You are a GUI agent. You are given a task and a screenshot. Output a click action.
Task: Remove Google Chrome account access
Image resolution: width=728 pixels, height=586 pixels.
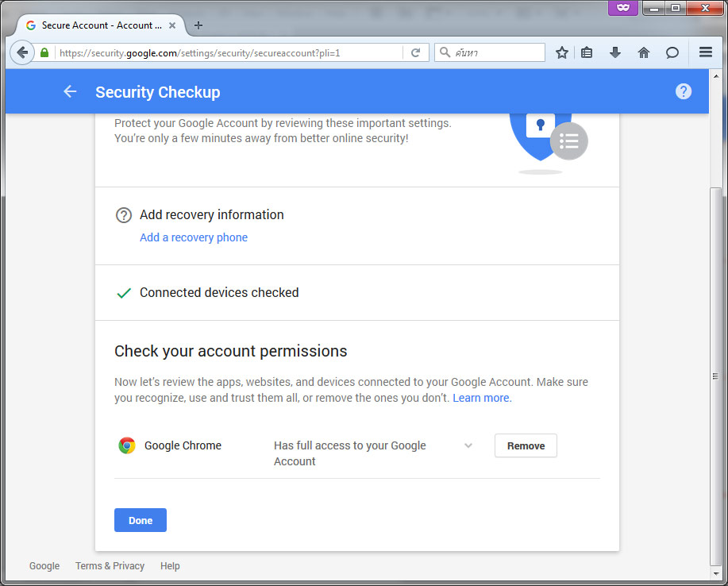(526, 445)
